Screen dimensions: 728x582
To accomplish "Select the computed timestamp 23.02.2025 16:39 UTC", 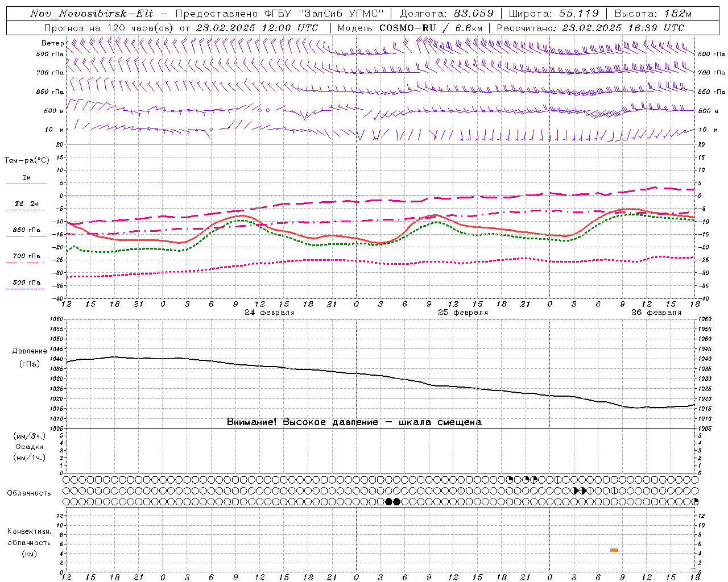I will click(x=623, y=28).
